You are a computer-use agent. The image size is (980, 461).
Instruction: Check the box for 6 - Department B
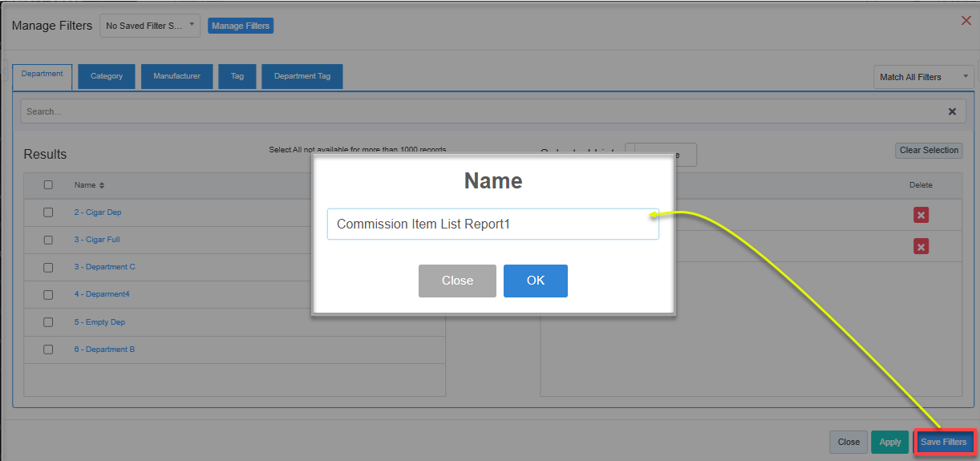tap(48, 350)
